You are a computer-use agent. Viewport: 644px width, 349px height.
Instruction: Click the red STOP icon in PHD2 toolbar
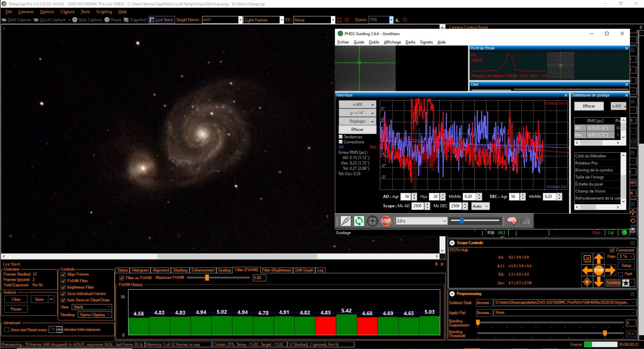click(386, 221)
